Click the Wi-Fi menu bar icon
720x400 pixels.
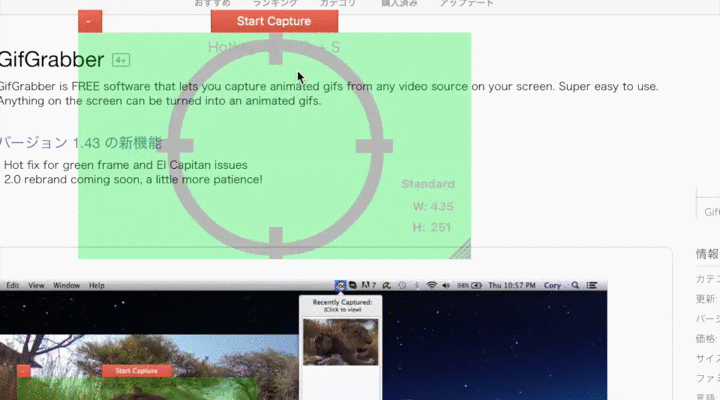click(432, 285)
